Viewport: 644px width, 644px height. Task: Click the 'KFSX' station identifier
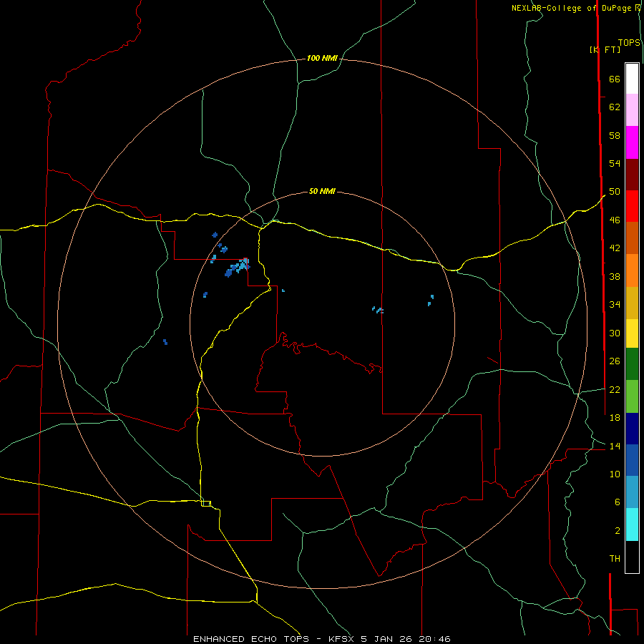[x=341, y=639]
